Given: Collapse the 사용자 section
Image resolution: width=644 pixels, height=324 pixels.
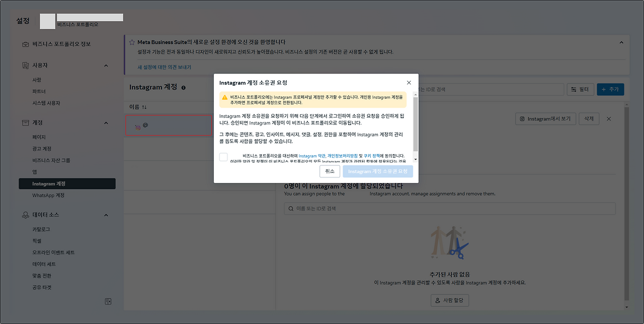Looking at the screenshot, I should (106, 66).
